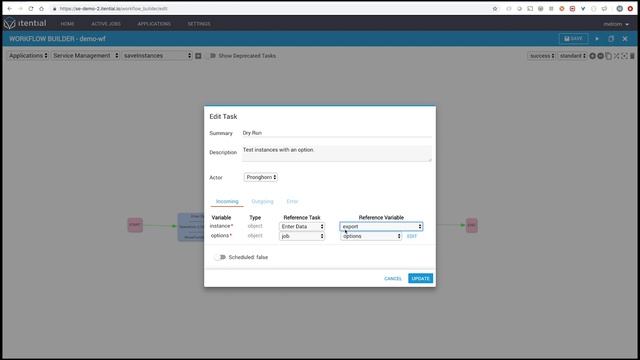This screenshot has width=640, height=360.
Task: Click the zoom out canvas icon
Action: [600, 56]
